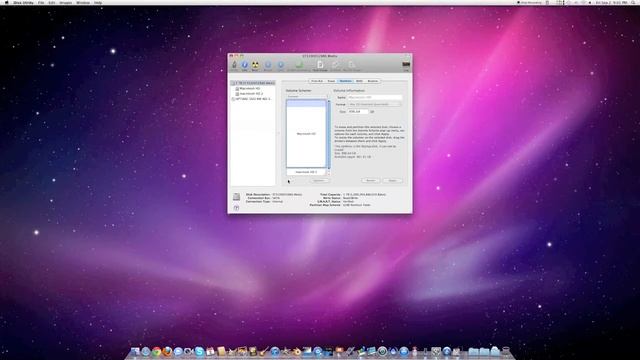Click the Unmount toolbar icon
The image size is (640, 360).
point(268,66)
